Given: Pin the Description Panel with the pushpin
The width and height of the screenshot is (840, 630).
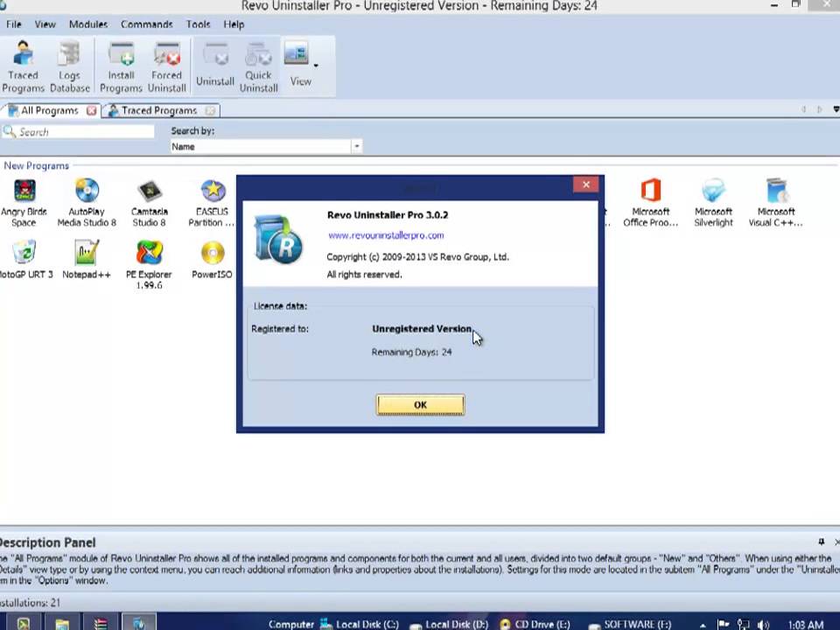Looking at the screenshot, I should tap(822, 542).
